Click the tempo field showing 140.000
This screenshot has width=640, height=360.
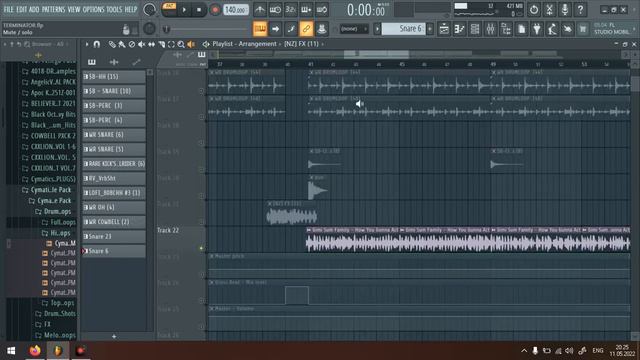(x=236, y=9)
